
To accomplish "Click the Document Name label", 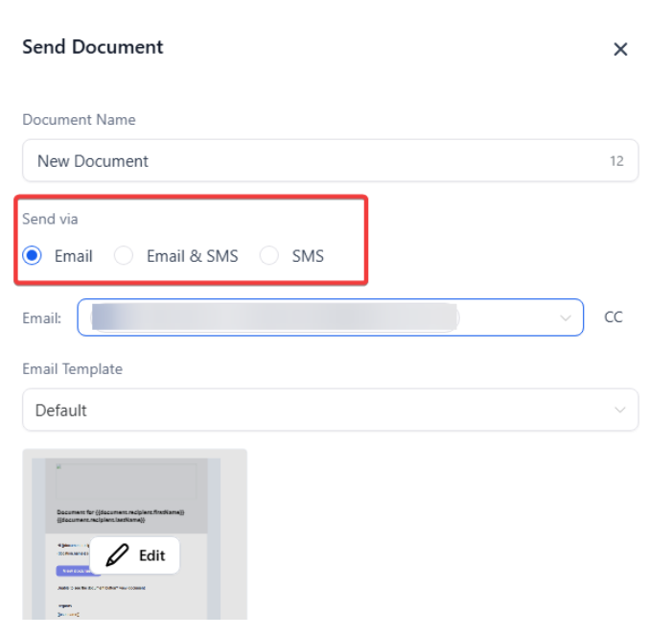I will [x=79, y=120].
